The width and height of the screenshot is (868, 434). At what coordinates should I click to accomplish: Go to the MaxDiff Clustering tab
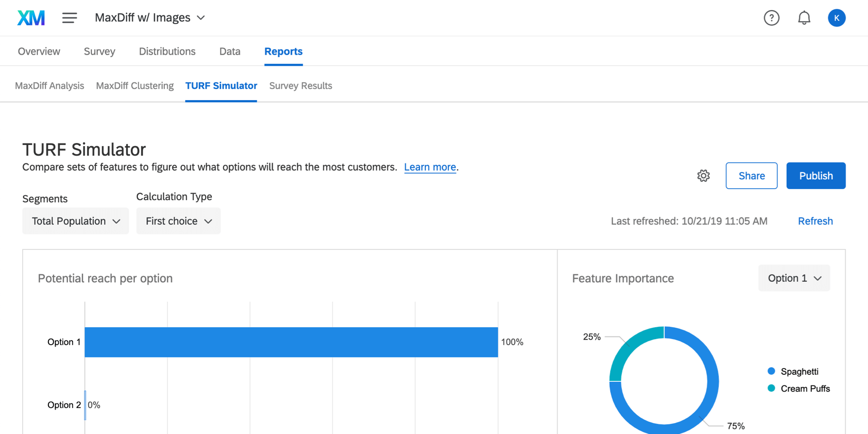(x=135, y=86)
